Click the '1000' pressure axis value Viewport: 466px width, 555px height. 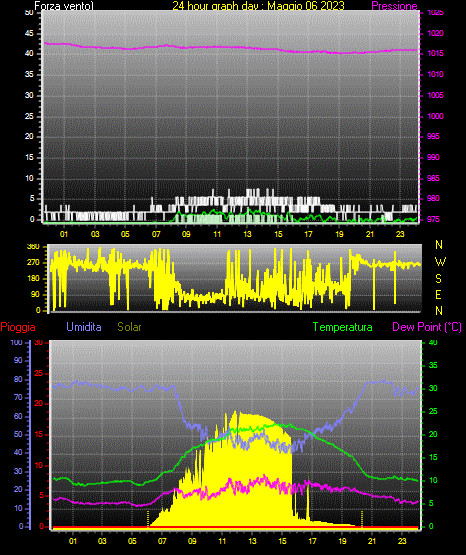point(436,116)
